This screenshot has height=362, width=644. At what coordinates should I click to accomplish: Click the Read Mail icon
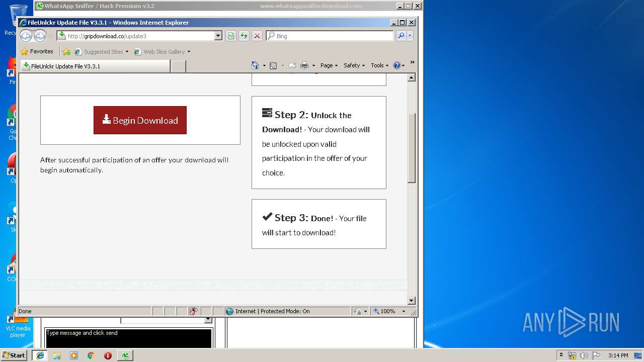[292, 65]
